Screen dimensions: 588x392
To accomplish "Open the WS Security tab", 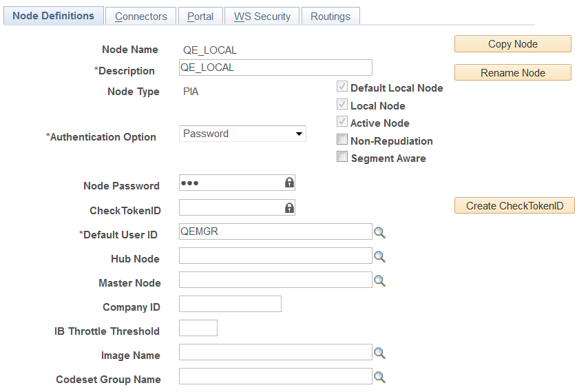I will pyautogui.click(x=262, y=17).
